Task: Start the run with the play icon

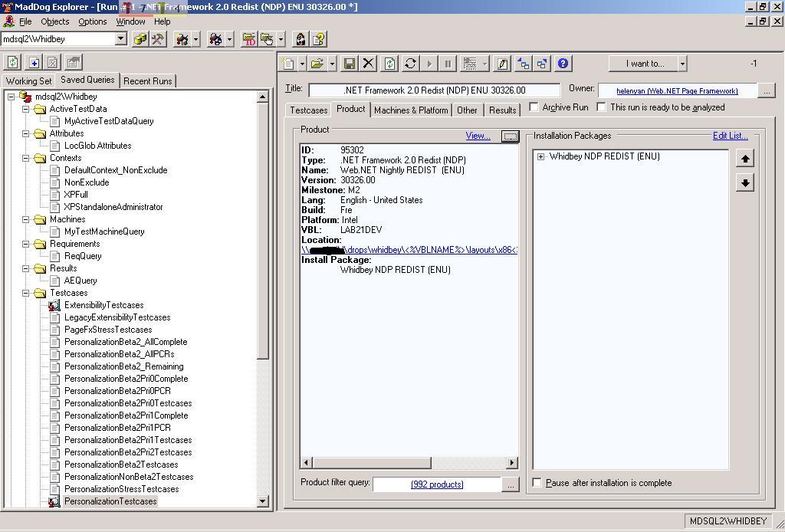Action: [x=429, y=64]
